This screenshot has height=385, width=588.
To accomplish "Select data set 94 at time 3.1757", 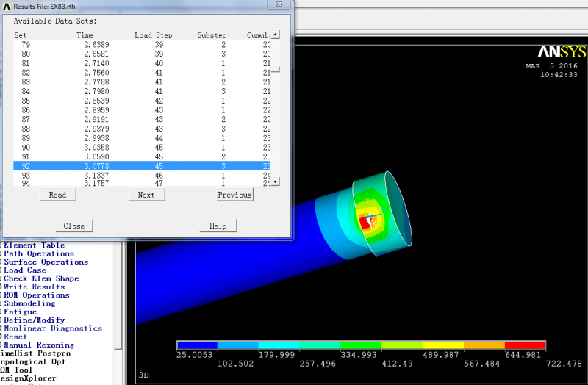I will coord(142,183).
